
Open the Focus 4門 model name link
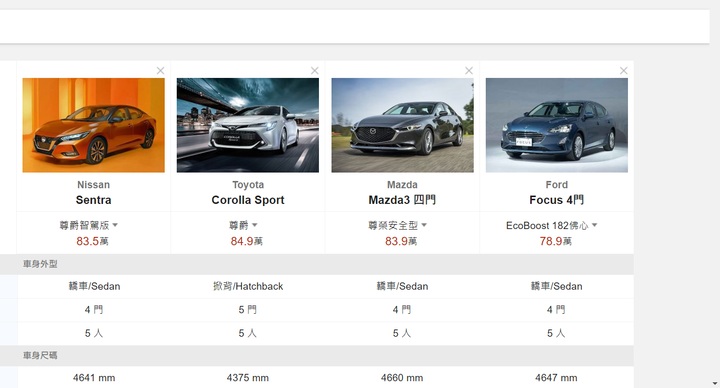pyautogui.click(x=557, y=200)
